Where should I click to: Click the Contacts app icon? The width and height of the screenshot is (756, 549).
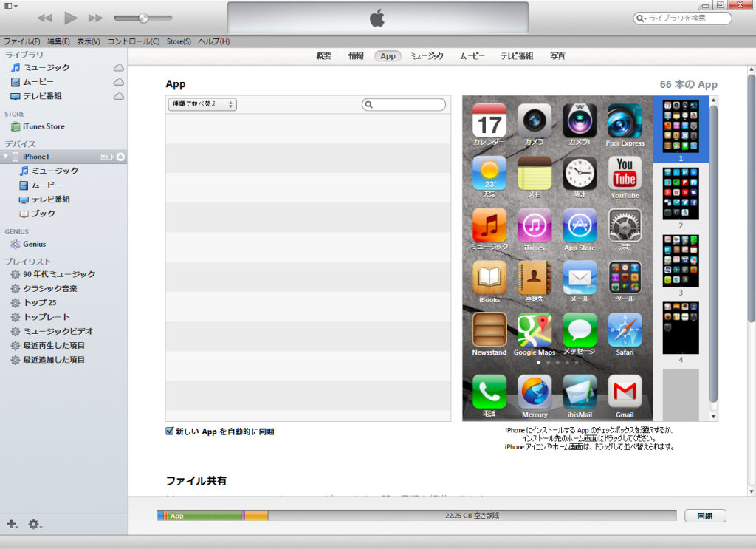coord(535,278)
